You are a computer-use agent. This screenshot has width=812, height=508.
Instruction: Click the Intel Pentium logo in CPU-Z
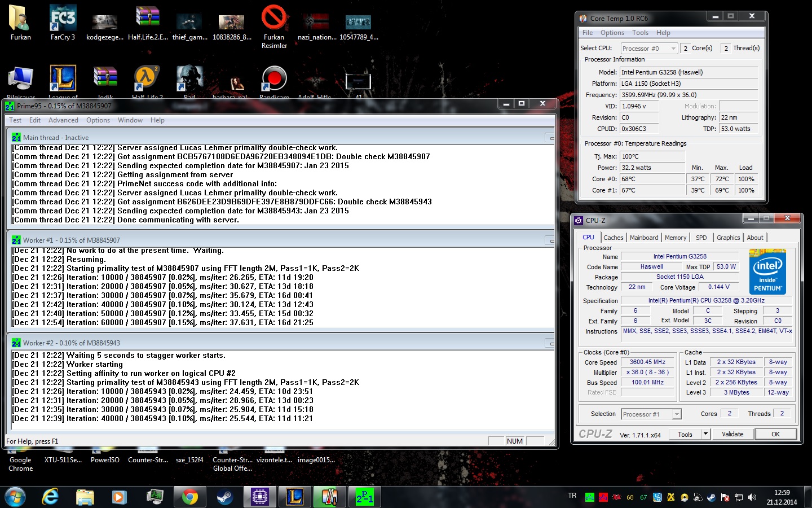point(767,272)
